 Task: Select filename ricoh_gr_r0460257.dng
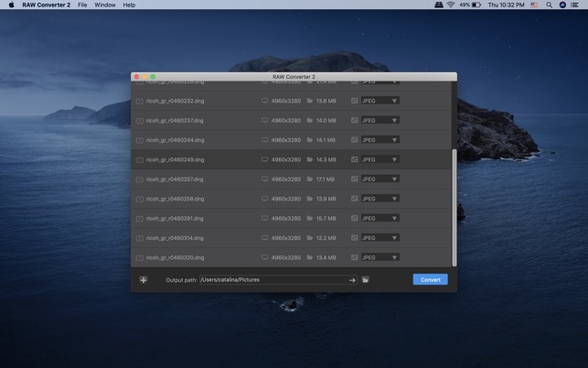175,179
